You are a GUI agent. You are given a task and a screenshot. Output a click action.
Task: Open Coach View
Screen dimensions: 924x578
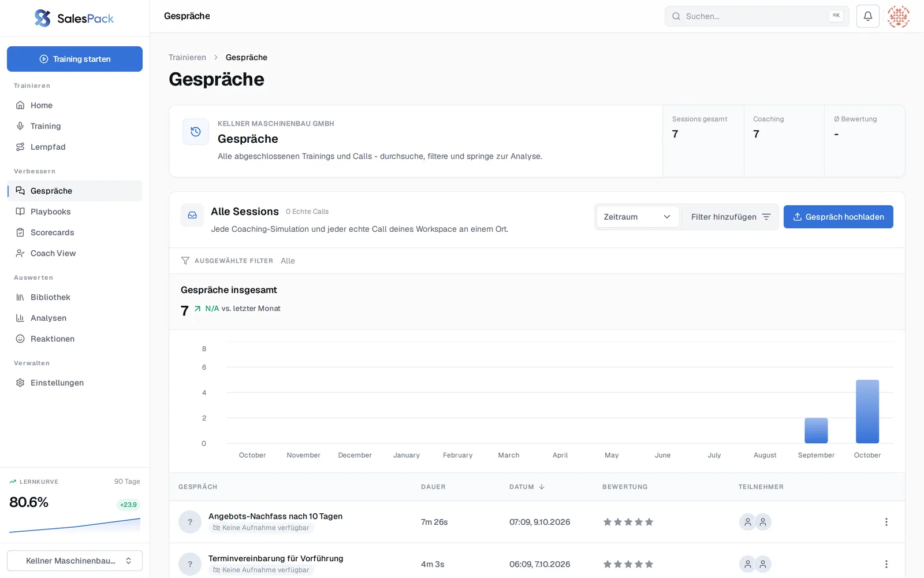click(x=74, y=253)
